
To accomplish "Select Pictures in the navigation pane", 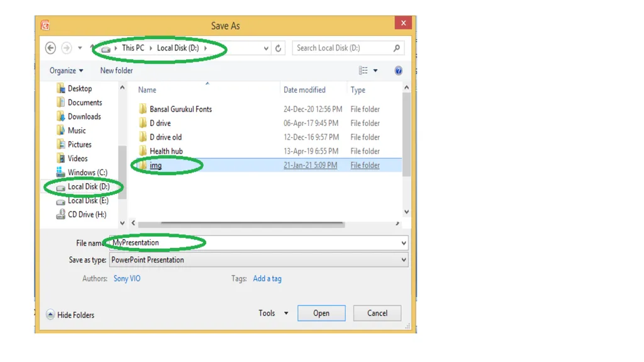I will [79, 144].
